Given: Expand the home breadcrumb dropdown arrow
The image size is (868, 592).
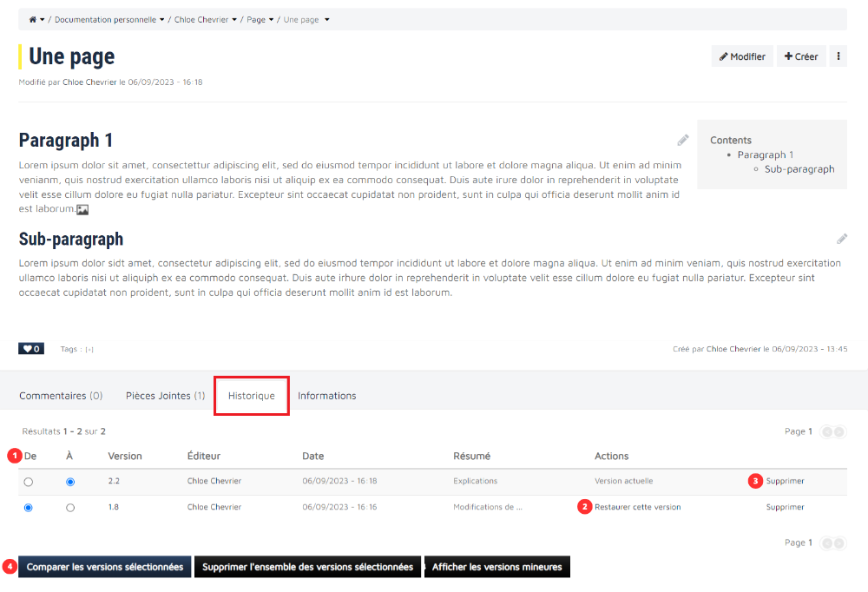Looking at the screenshot, I should (x=42, y=20).
